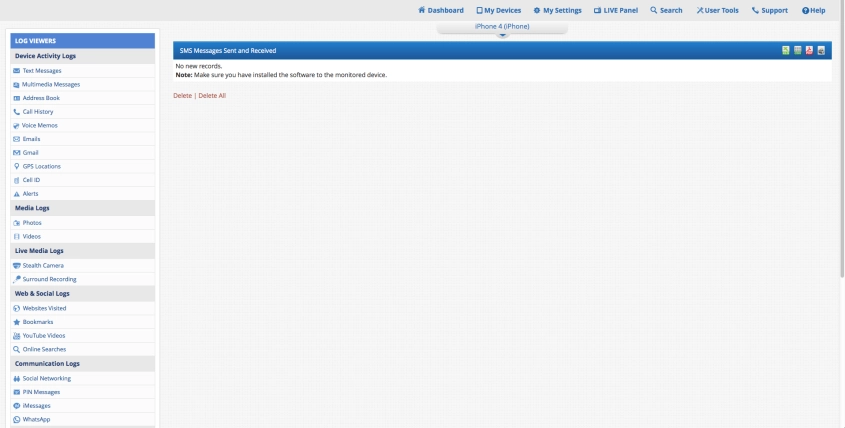
Task: Click the Bookmarks star icon
Action: click(x=17, y=322)
